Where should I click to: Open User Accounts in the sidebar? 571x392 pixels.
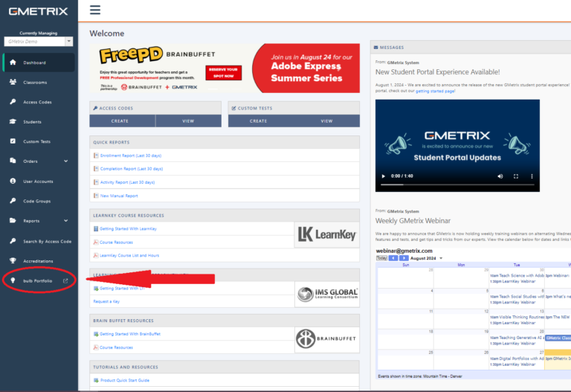click(38, 181)
